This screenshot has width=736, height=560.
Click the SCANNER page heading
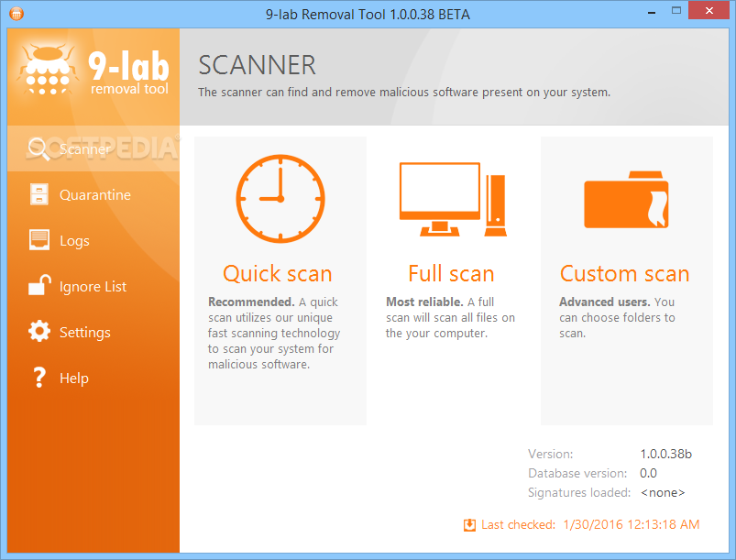257,65
